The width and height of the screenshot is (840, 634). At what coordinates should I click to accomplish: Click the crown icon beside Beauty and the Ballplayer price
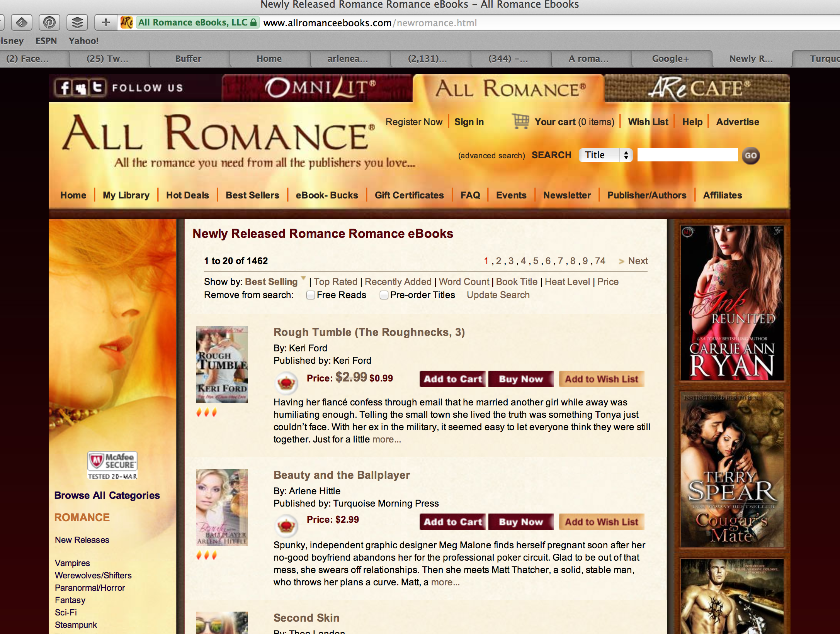[286, 526]
